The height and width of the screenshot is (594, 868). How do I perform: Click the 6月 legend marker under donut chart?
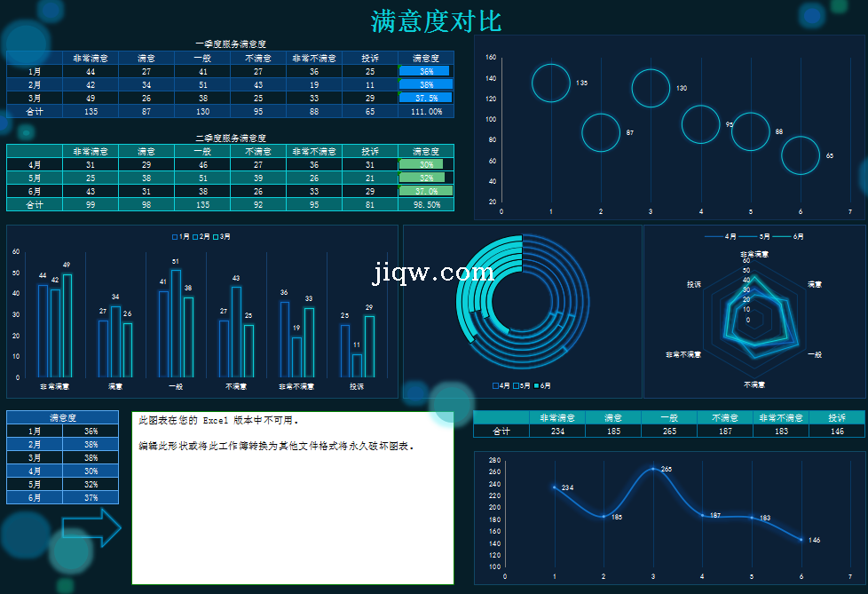(x=535, y=386)
